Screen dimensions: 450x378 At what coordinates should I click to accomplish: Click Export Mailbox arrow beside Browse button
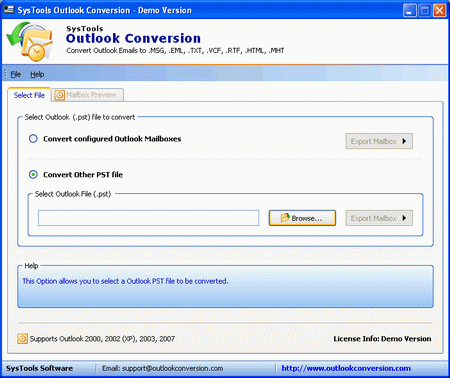[x=379, y=218]
